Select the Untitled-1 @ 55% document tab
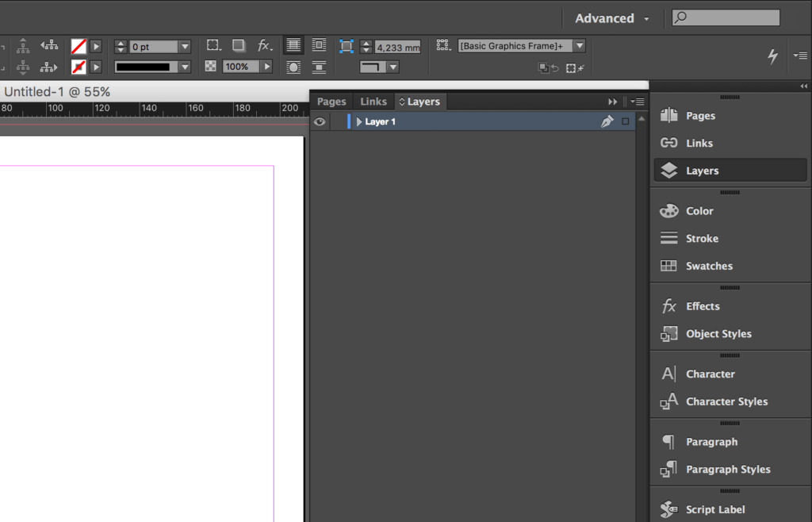 click(x=57, y=92)
